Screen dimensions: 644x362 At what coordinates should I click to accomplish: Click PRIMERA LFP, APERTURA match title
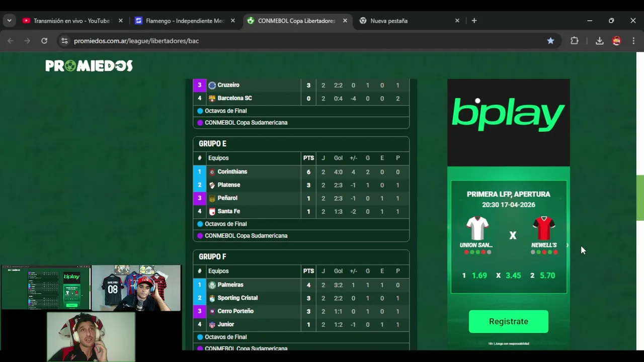[x=509, y=194]
